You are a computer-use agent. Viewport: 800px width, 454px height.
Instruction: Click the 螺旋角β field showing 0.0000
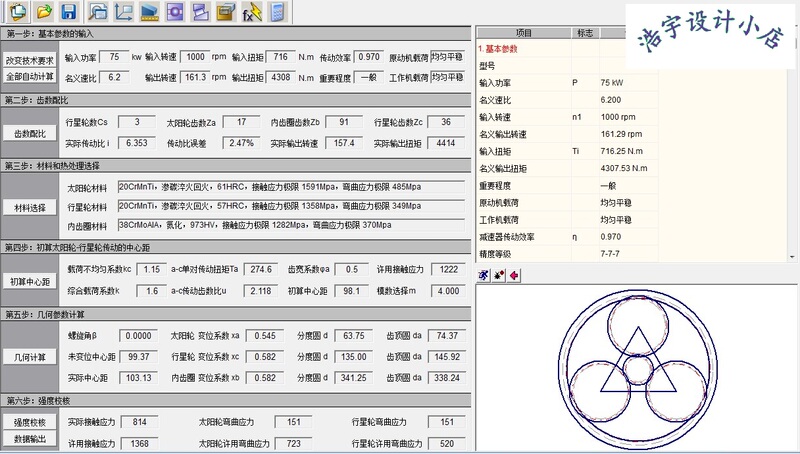pos(138,336)
